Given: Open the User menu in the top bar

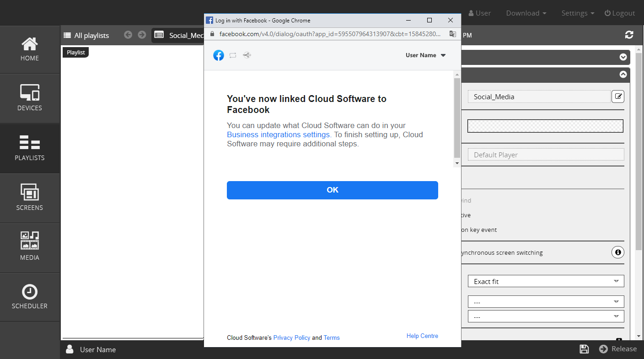Looking at the screenshot, I should [480, 13].
